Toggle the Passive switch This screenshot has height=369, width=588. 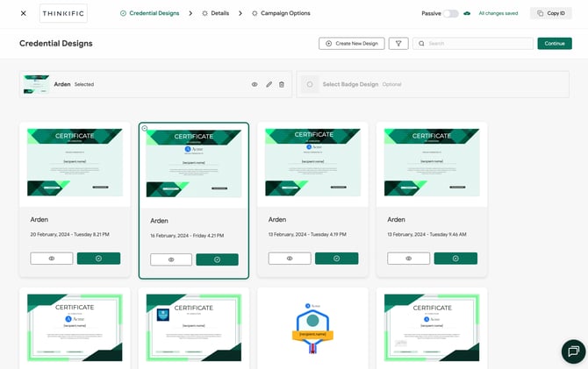pos(451,13)
